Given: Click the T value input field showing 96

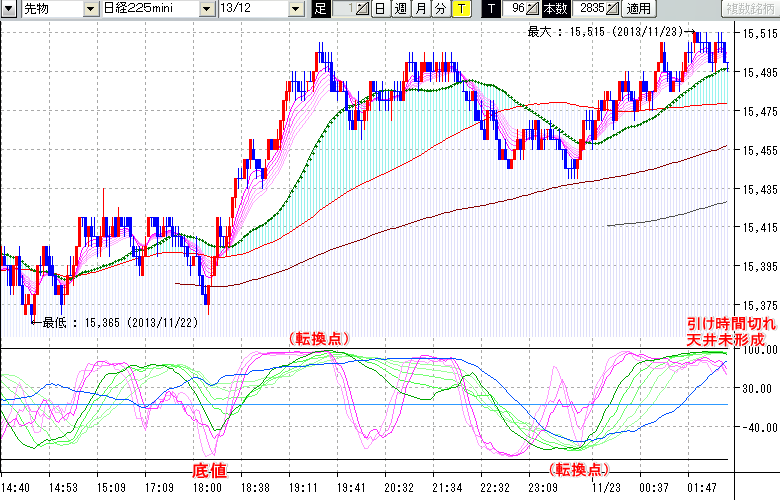Looking at the screenshot, I should click(x=515, y=9).
